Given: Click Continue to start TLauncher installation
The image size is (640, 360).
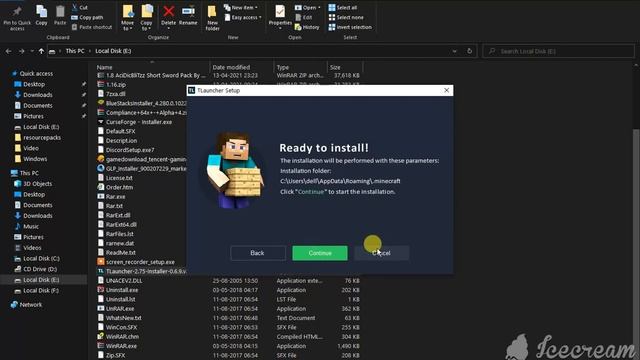Looking at the screenshot, I should (x=320, y=253).
